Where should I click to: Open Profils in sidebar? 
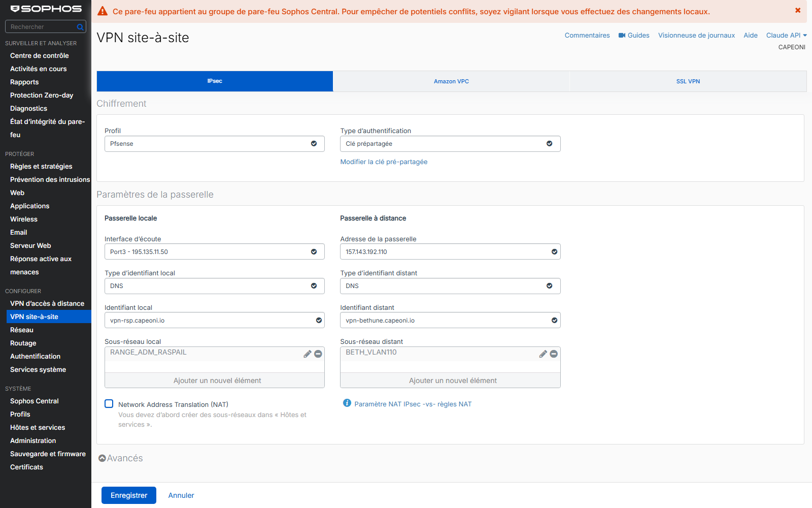pyautogui.click(x=20, y=415)
